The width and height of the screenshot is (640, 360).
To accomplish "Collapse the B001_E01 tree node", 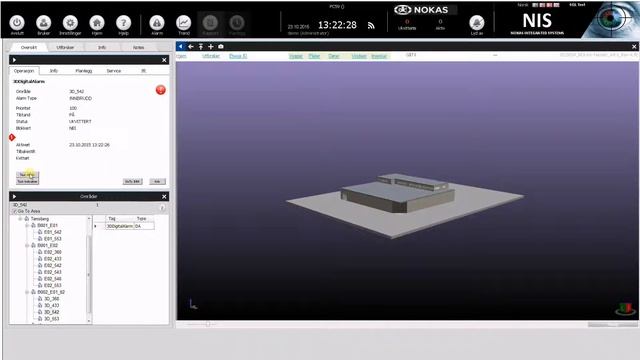I will (x=27, y=225).
